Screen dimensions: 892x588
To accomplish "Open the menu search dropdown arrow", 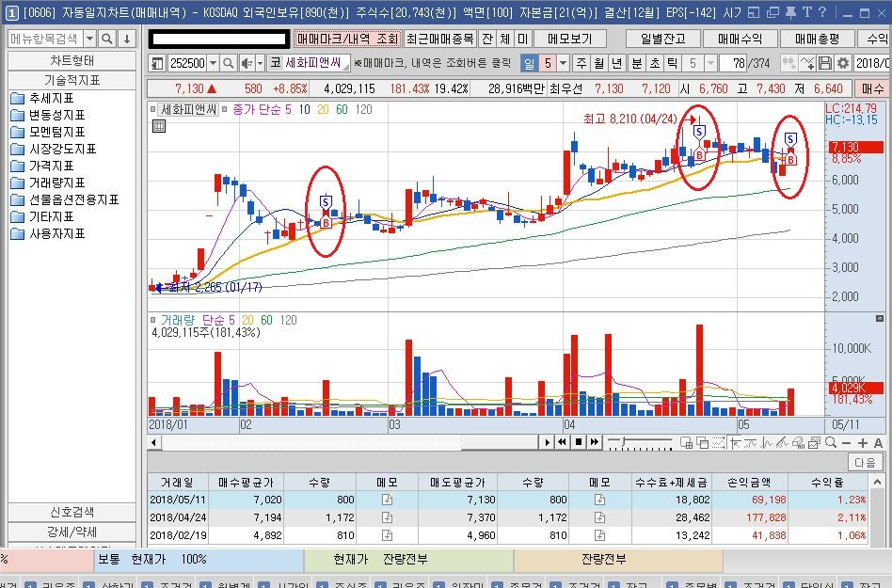I will 90,39.
